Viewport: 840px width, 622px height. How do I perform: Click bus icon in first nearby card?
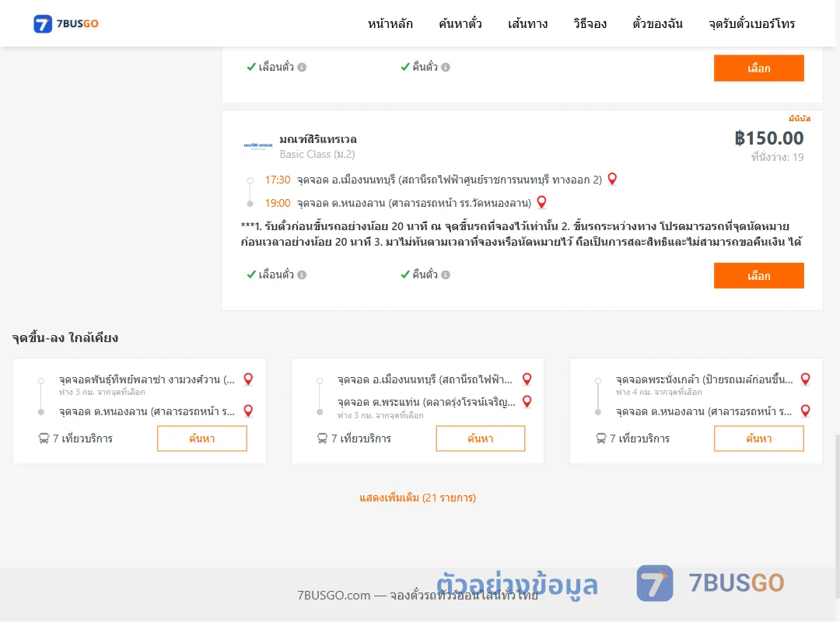[44, 439]
